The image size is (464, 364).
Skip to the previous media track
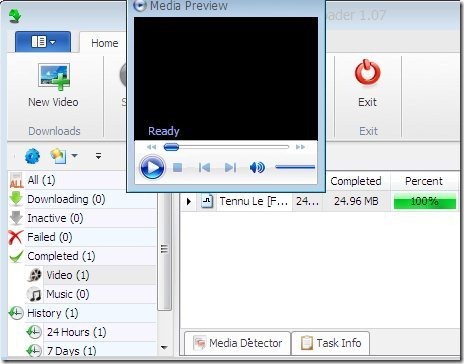click(x=204, y=168)
